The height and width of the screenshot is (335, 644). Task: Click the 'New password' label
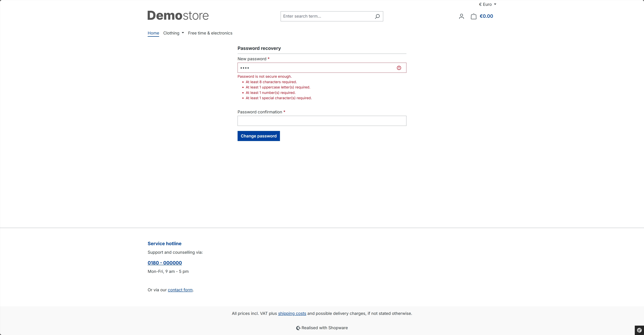(252, 59)
